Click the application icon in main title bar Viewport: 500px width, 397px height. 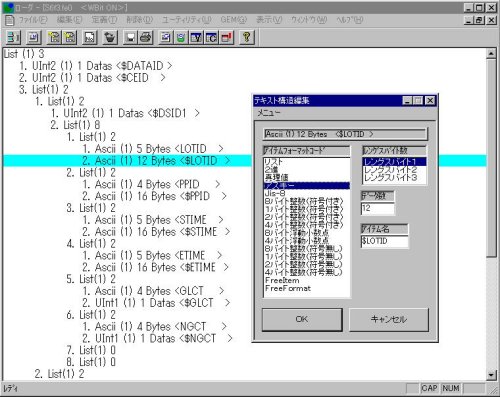7,7
